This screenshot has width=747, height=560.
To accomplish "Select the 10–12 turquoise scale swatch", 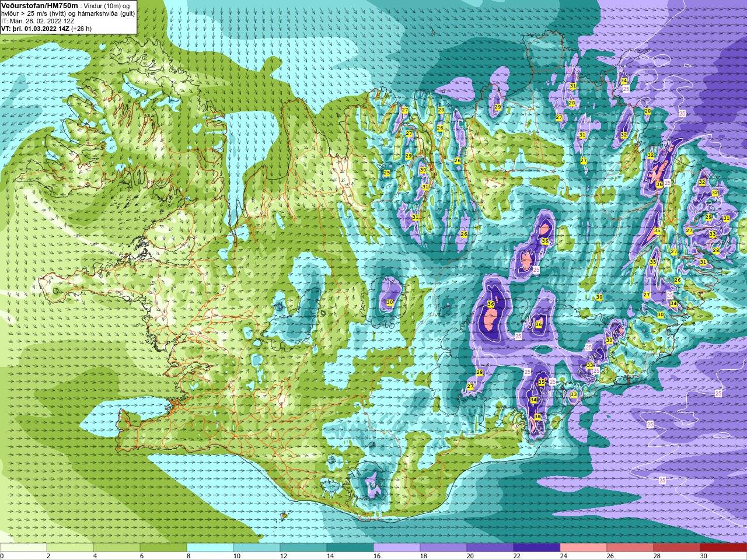I will (x=257, y=548).
